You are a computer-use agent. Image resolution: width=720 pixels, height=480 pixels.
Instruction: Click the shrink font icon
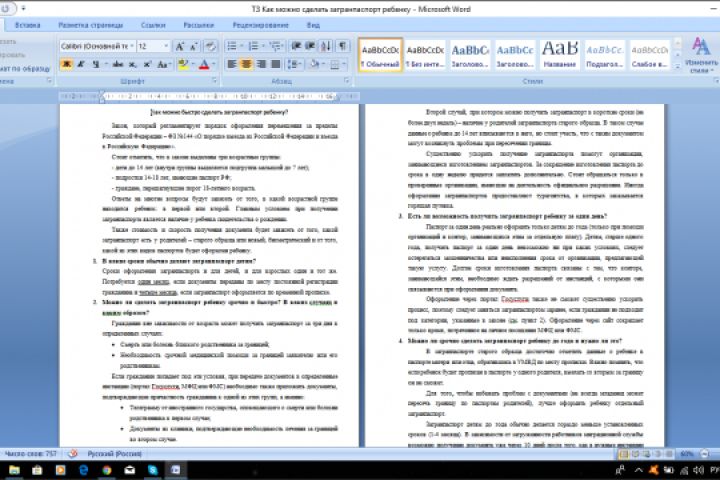tap(194, 46)
